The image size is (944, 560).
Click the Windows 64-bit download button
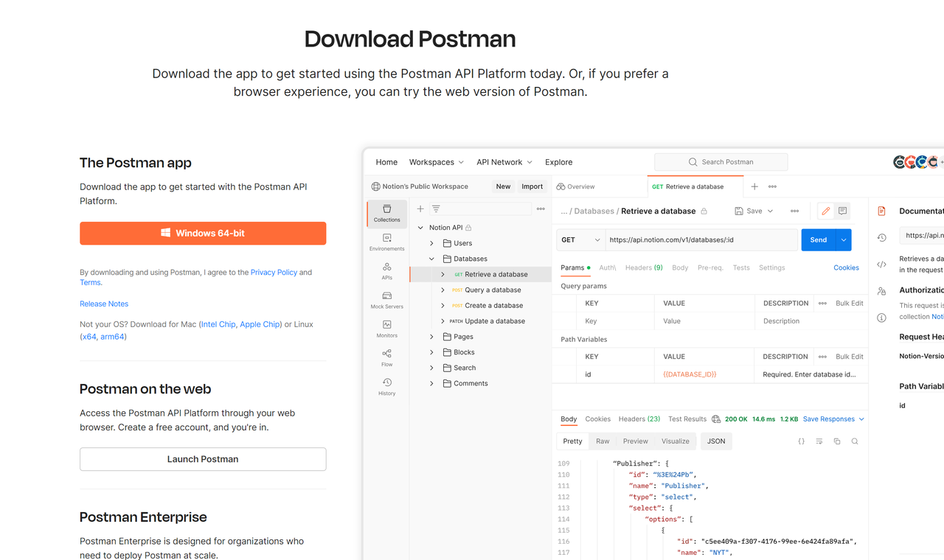[x=203, y=233]
